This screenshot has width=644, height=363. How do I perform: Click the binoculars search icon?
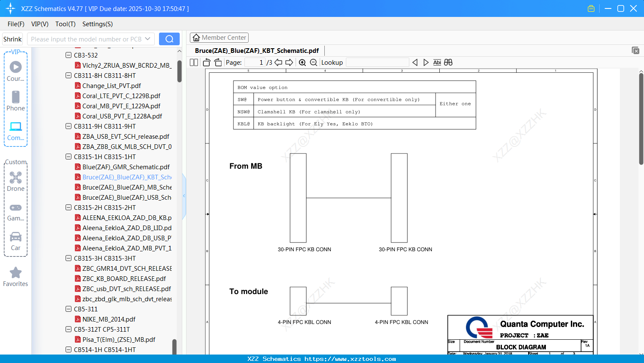(448, 63)
